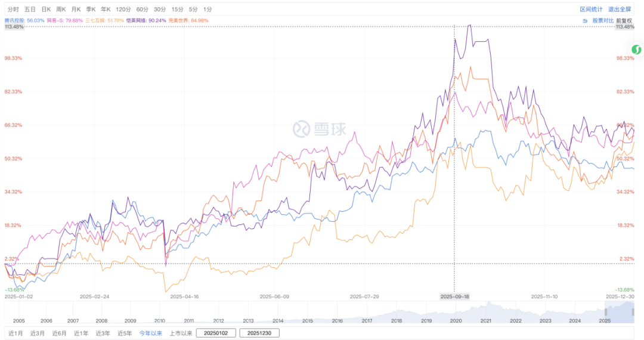Choose the 60分 interval
644x340 pixels.
tap(142, 10)
